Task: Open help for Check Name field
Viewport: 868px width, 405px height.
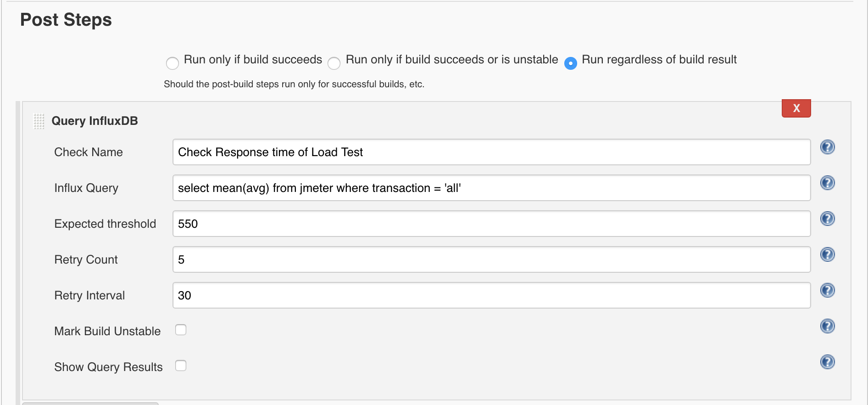Action: click(x=827, y=147)
